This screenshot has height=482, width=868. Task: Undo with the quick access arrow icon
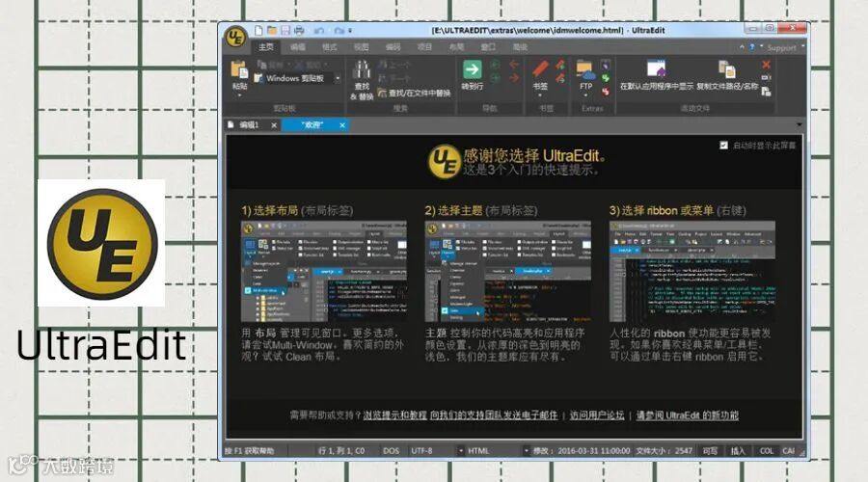click(319, 31)
